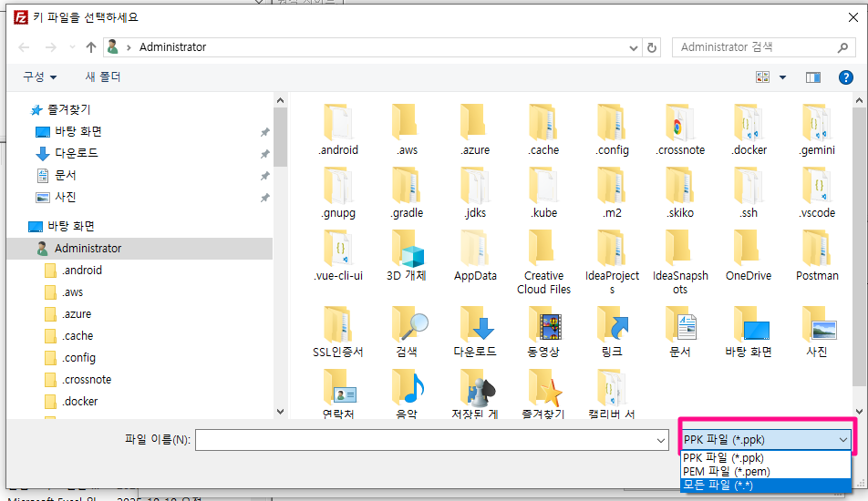Select the .docker folder icon in file pane
This screenshot has height=501, width=868.
coord(749,122)
